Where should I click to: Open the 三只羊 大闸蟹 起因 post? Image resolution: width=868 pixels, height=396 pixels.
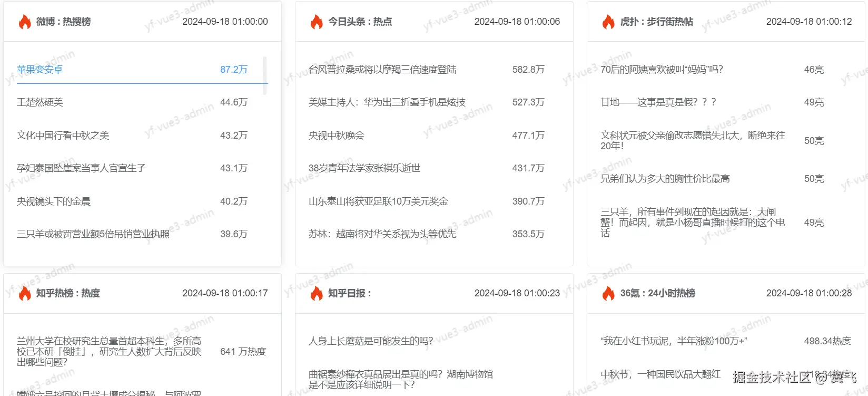tap(693, 223)
